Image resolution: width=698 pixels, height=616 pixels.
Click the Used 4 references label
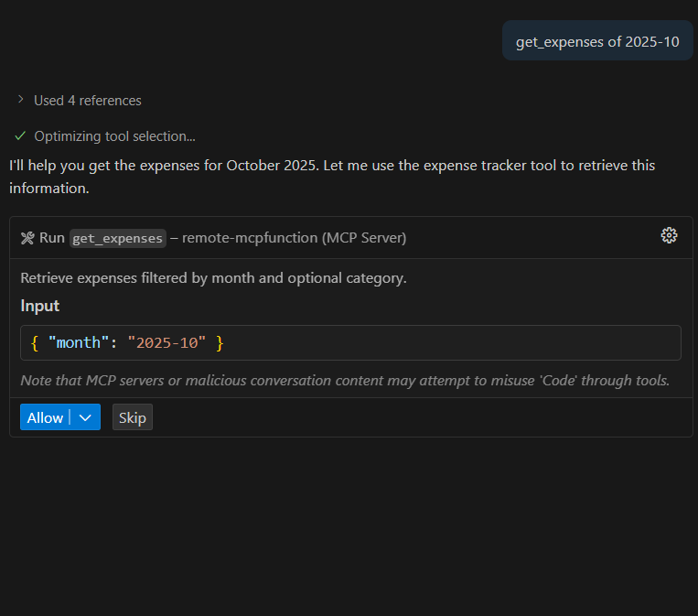click(88, 100)
